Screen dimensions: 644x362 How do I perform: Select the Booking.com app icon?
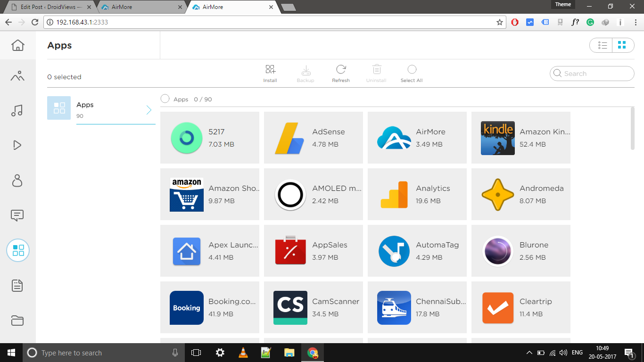[187, 308]
